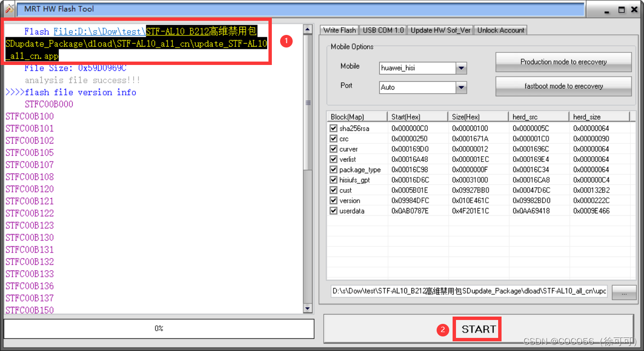
Task: Select the 0x0001671A size cell of crc
Action: [x=470, y=139]
